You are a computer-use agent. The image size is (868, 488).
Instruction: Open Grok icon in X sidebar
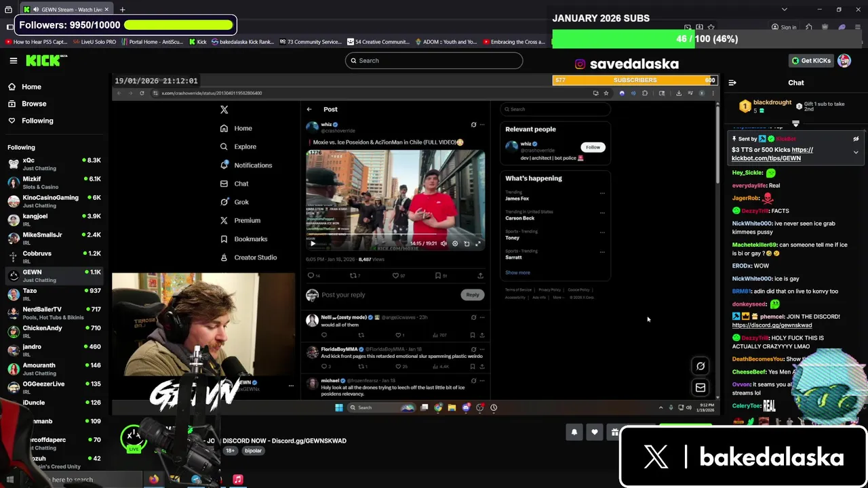click(x=224, y=202)
